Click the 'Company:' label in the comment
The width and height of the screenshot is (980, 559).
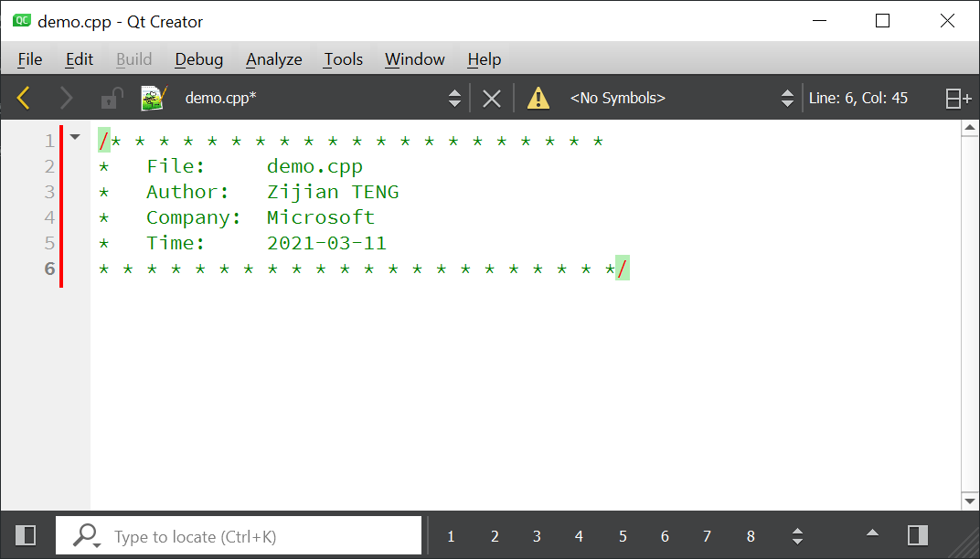coord(194,218)
